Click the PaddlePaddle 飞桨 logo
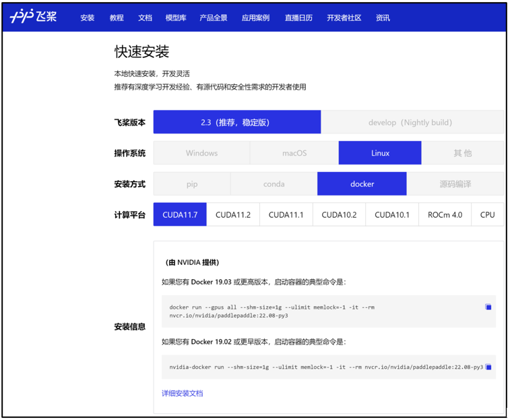Viewport: 510px width, 420px height. pyautogui.click(x=33, y=16)
